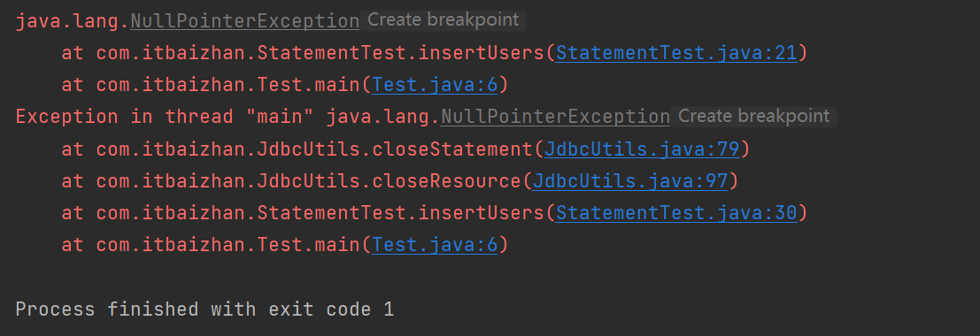Click Create breakpoint on the topmost exception line
The height and width of the screenshot is (336, 980).
coord(444,20)
